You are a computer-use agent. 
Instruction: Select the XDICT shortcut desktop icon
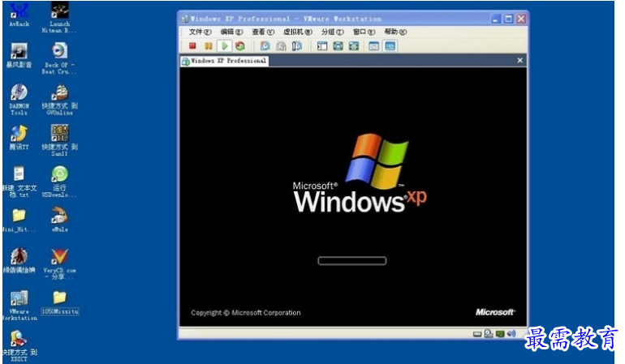(x=19, y=346)
